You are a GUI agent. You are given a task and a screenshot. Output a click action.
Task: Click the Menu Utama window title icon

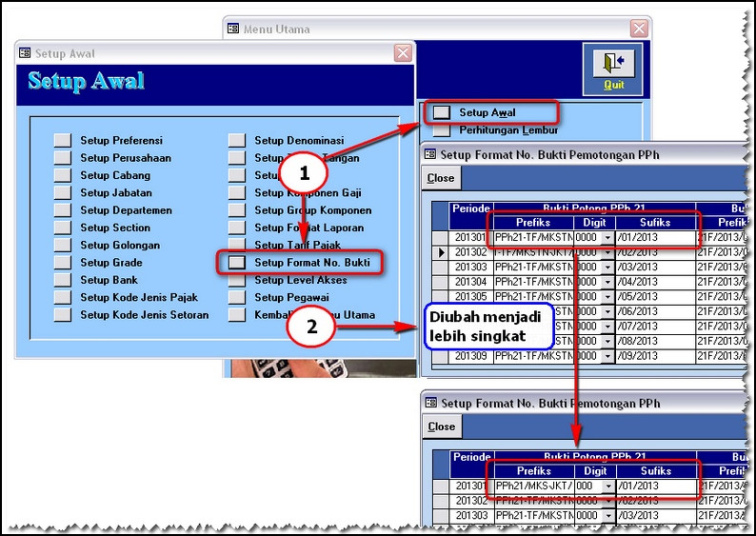(234, 29)
